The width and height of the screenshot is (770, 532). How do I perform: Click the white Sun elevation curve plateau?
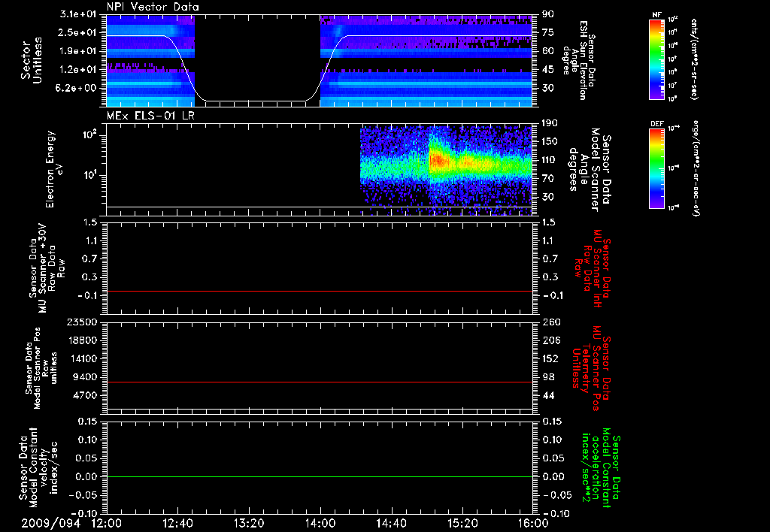pos(439,36)
